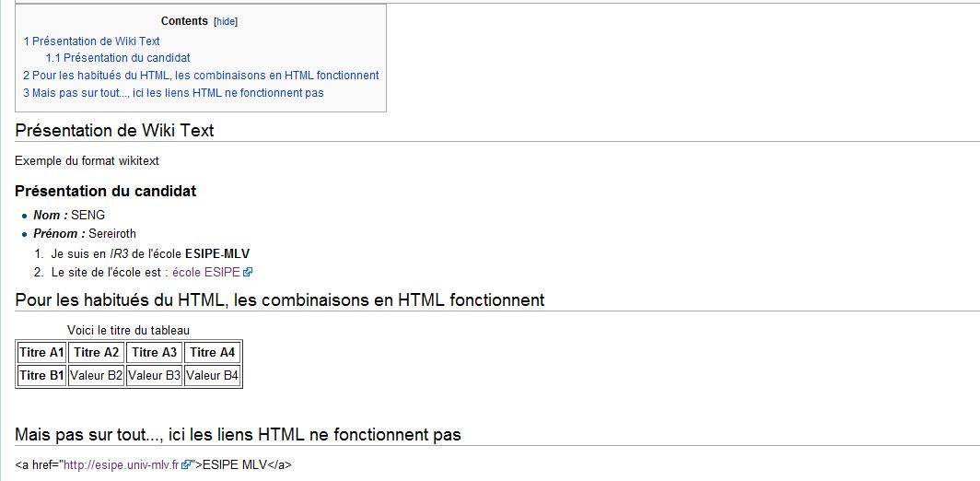The width and height of the screenshot is (980, 481).
Task: Click the Présentation du candidat subheading
Action: (105, 192)
